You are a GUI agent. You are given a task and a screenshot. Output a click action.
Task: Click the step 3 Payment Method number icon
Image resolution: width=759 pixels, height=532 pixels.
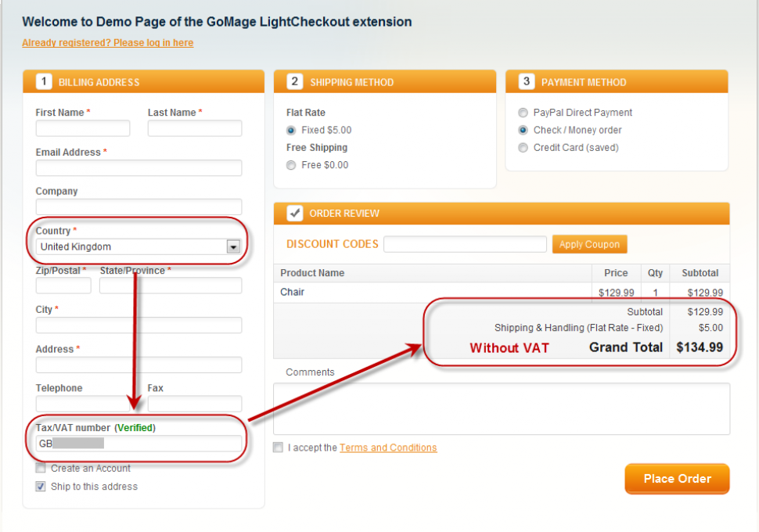click(527, 82)
